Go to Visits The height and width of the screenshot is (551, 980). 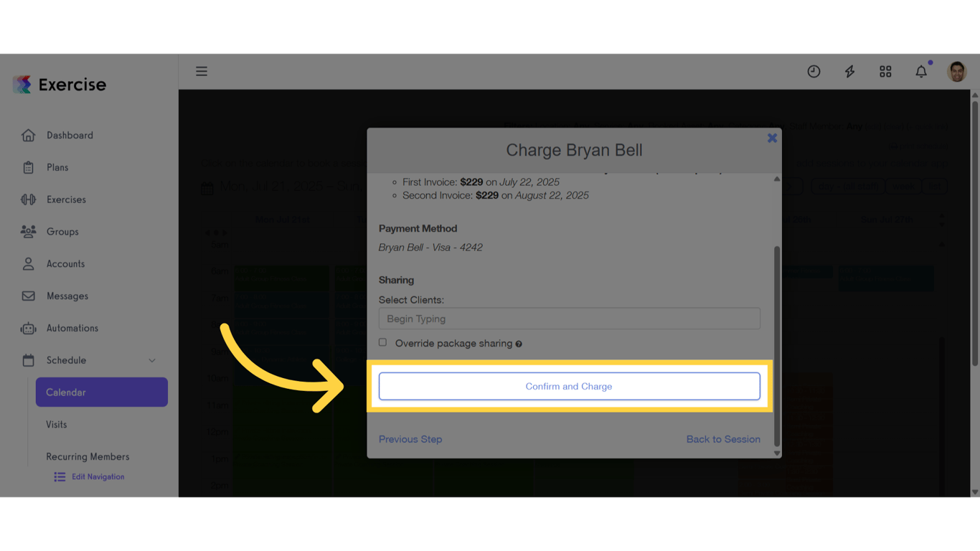[56, 424]
